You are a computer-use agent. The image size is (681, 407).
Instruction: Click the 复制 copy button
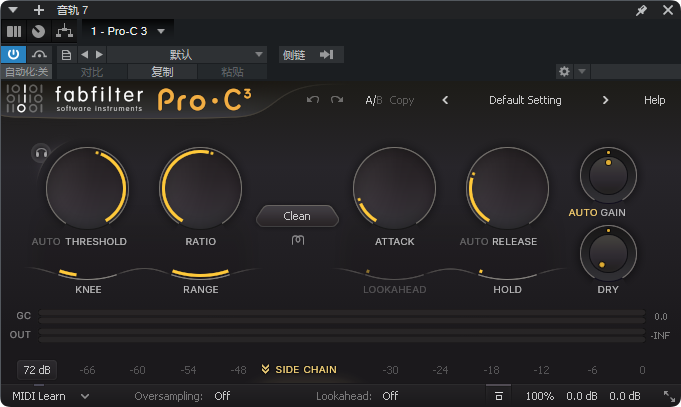(162, 72)
